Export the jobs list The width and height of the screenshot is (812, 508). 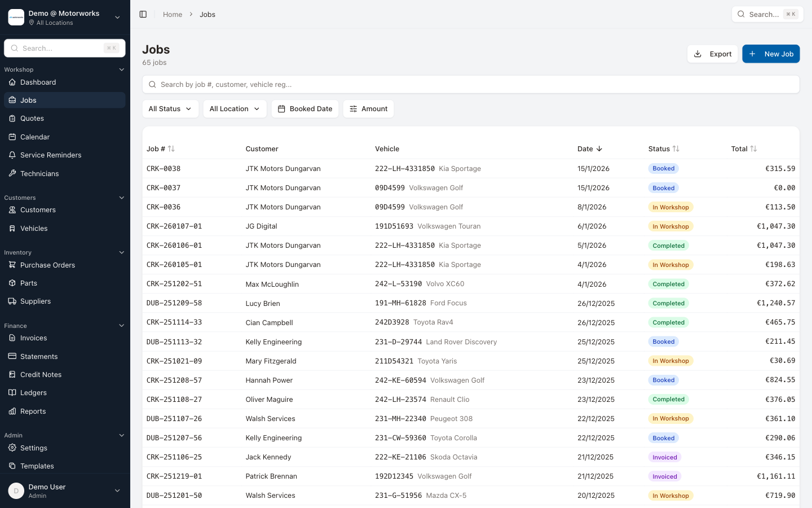pyautogui.click(x=712, y=54)
